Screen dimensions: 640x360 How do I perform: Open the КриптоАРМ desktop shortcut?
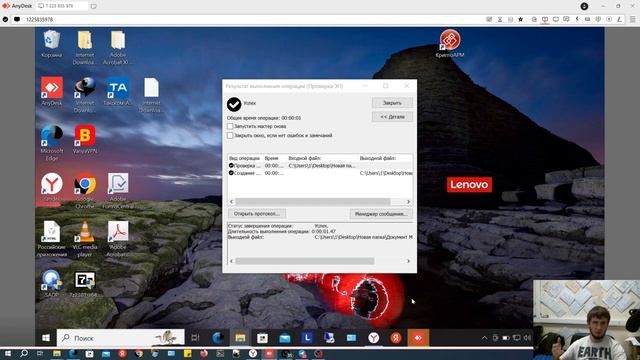click(449, 43)
